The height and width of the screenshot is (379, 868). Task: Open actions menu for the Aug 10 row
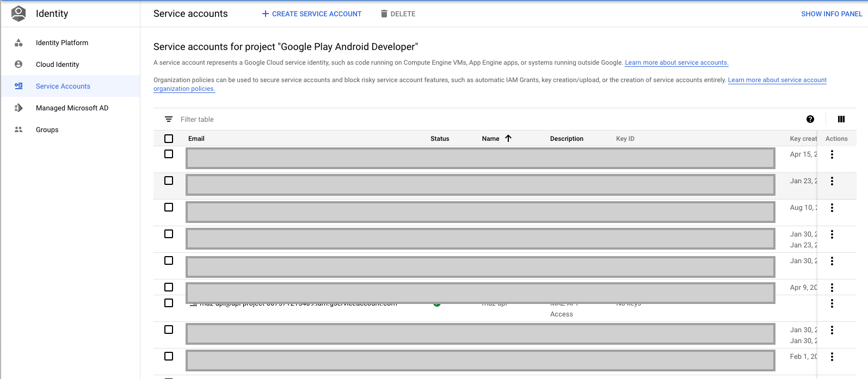[x=832, y=208]
